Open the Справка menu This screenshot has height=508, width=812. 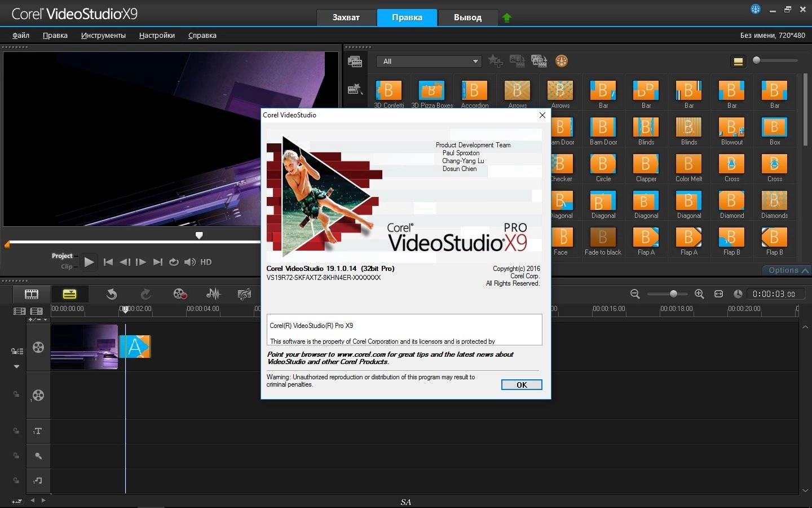[x=202, y=35]
